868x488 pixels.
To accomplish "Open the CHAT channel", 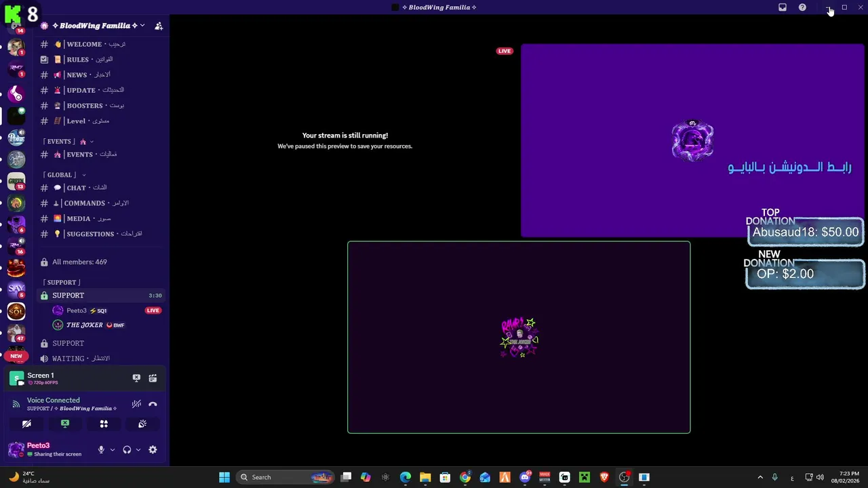I will click(x=102, y=188).
